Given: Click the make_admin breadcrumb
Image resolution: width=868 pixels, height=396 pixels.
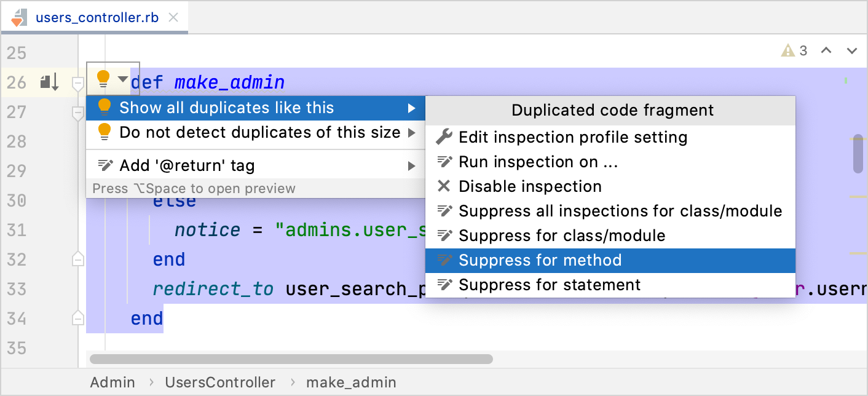Looking at the screenshot, I should [x=351, y=382].
